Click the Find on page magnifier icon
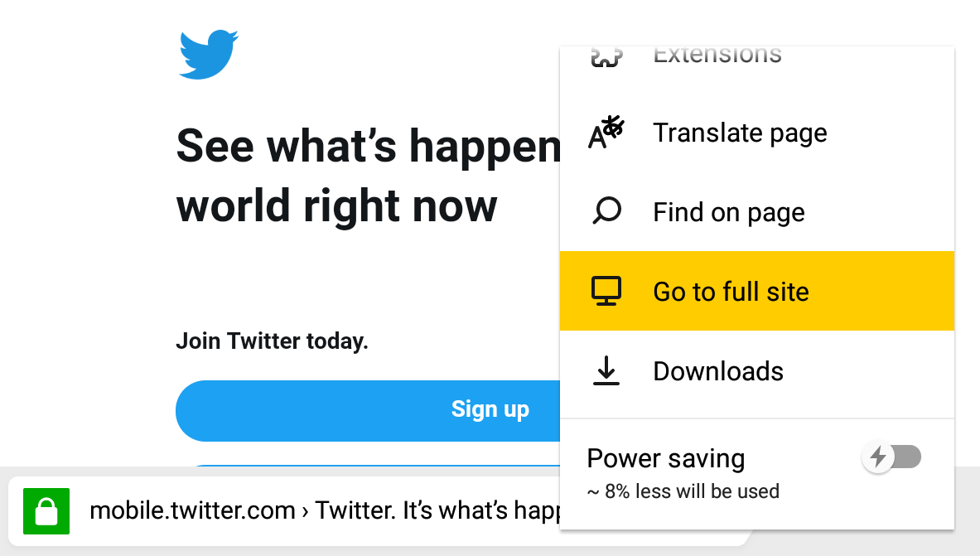Viewport: 980px width, 556px height. [606, 212]
